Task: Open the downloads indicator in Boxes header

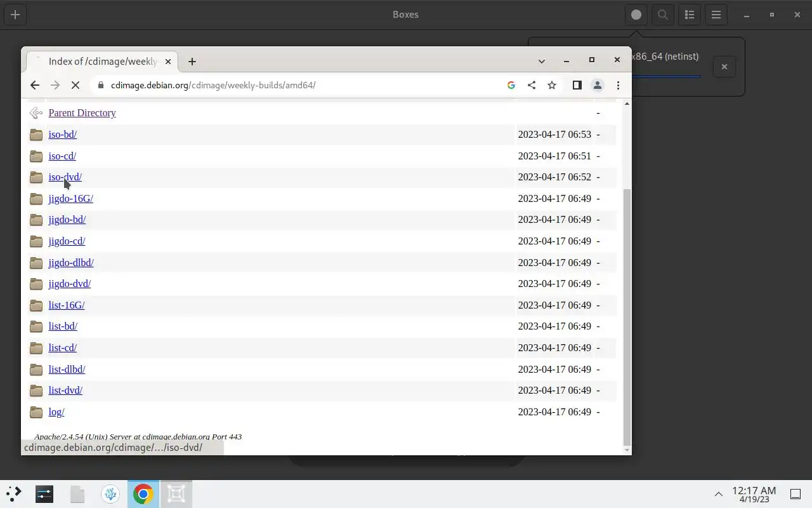Action: [x=636, y=15]
